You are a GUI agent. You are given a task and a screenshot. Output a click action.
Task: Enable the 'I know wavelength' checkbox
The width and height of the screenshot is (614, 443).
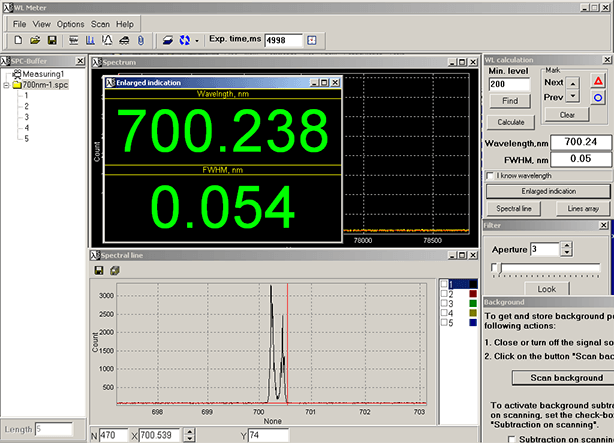click(x=489, y=175)
